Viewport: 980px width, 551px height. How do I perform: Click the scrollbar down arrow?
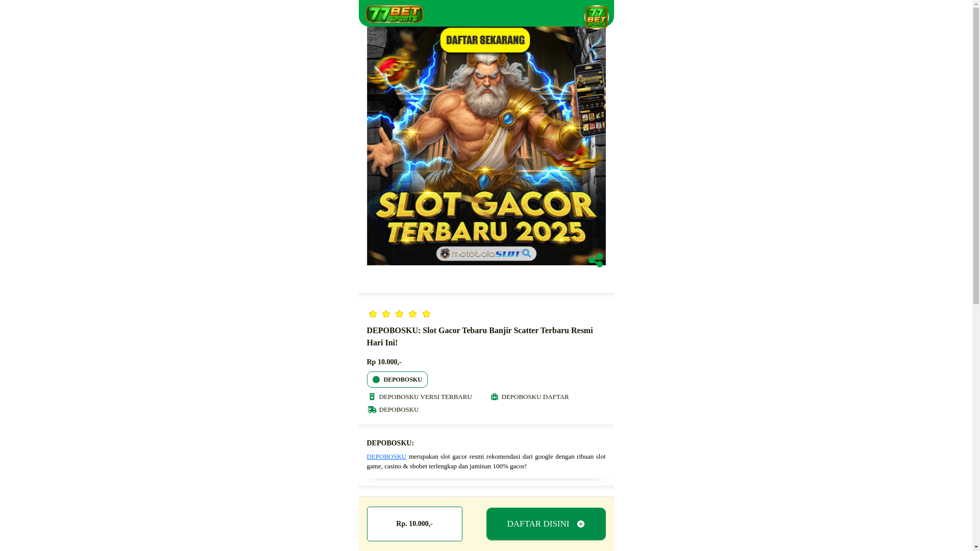976,547
